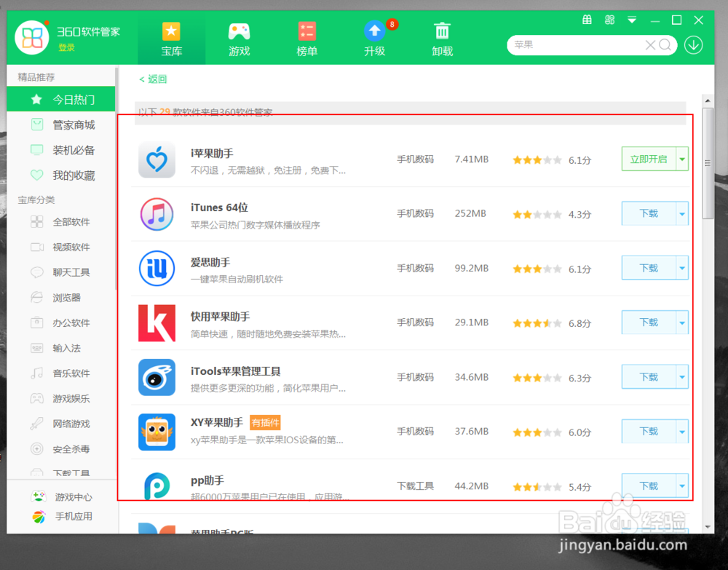Switch to the 游戏 tab

[239, 39]
